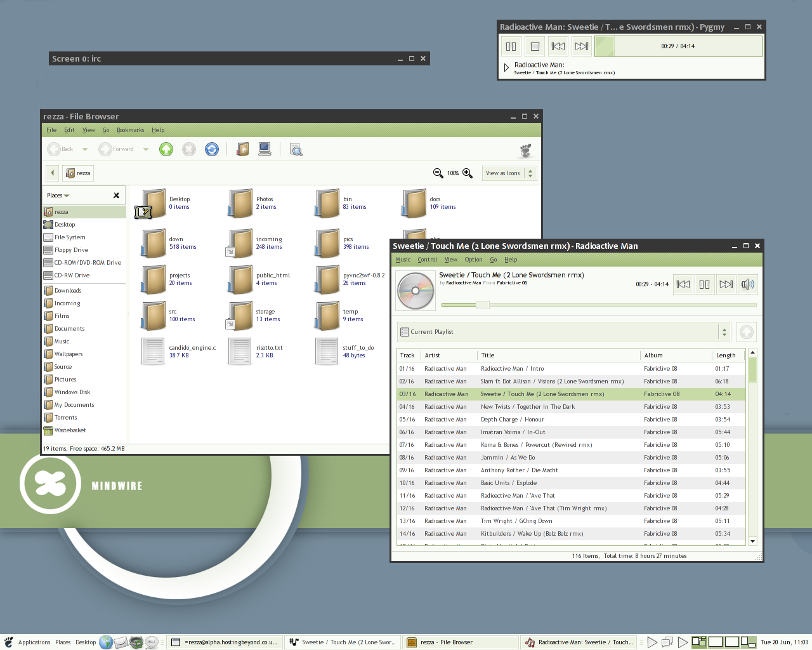The height and width of the screenshot is (650, 812).
Task: Select track Jammin / As We Do
Action: (x=571, y=458)
